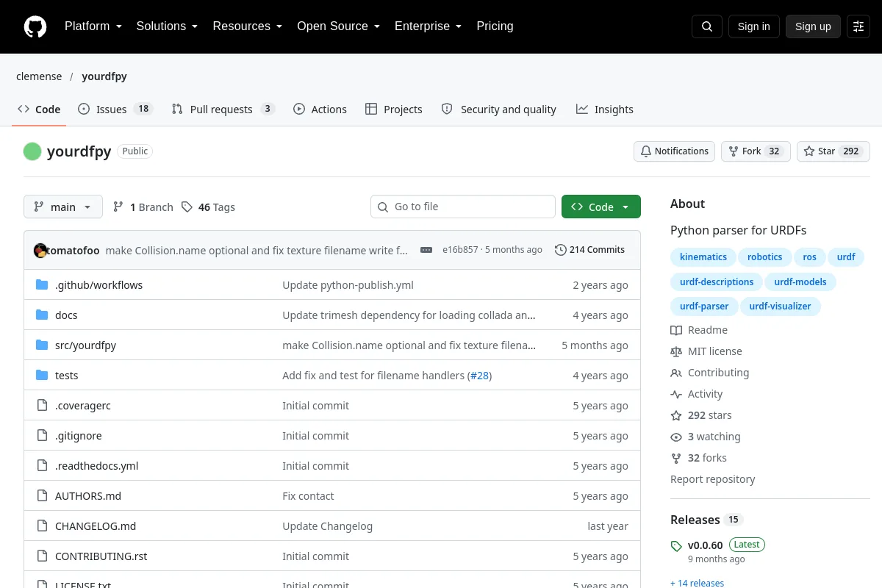Click the GitHub logo icon
This screenshot has height=588, width=882.
pos(35,26)
